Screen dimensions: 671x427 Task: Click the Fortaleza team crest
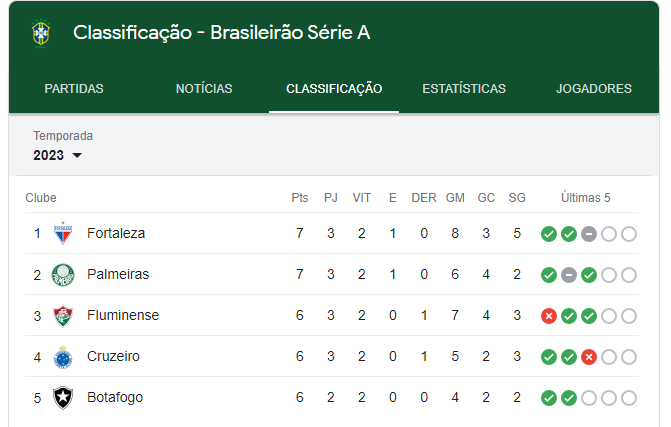pos(63,233)
